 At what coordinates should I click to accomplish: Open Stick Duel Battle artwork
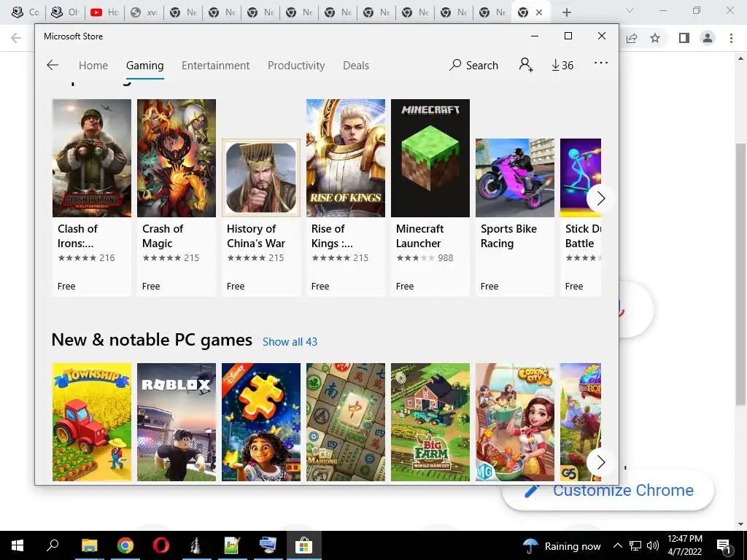(581, 178)
